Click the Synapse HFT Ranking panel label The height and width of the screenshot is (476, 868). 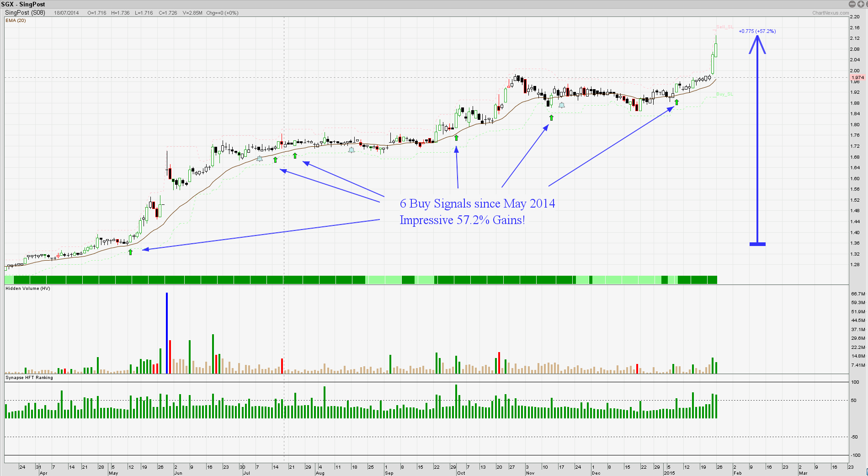(x=29, y=378)
